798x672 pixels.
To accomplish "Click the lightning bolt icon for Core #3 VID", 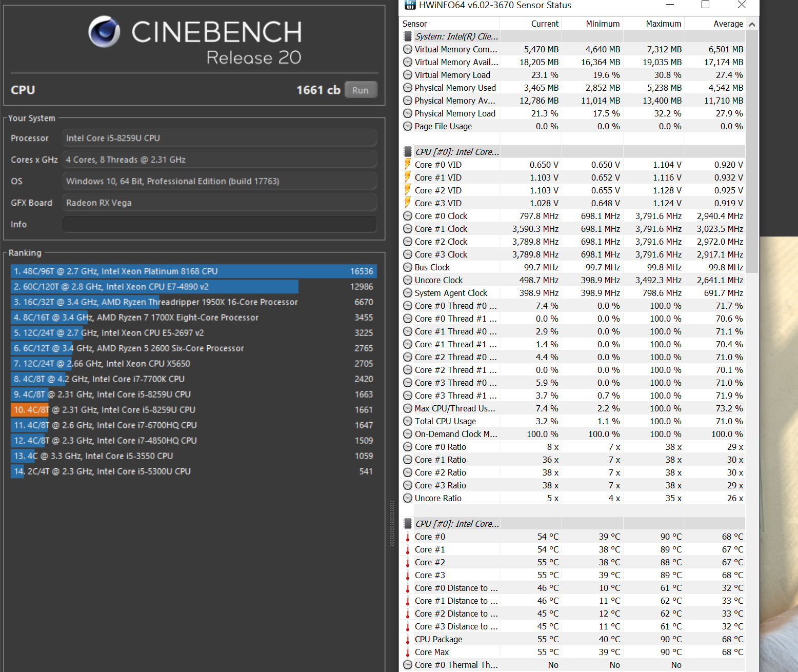I will pos(408,203).
